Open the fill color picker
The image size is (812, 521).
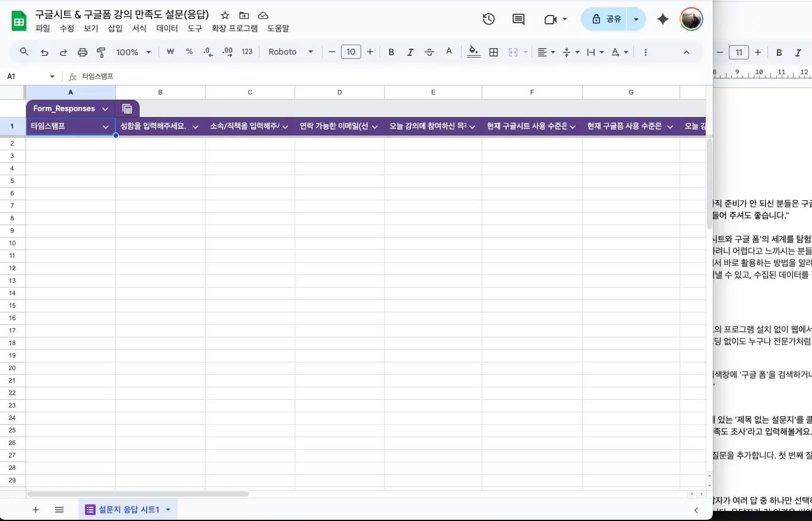(473, 52)
